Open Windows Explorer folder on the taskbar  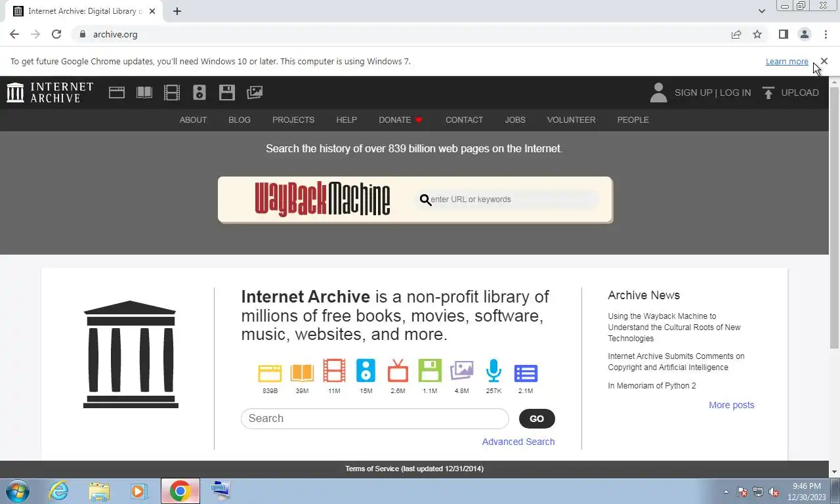click(99, 491)
